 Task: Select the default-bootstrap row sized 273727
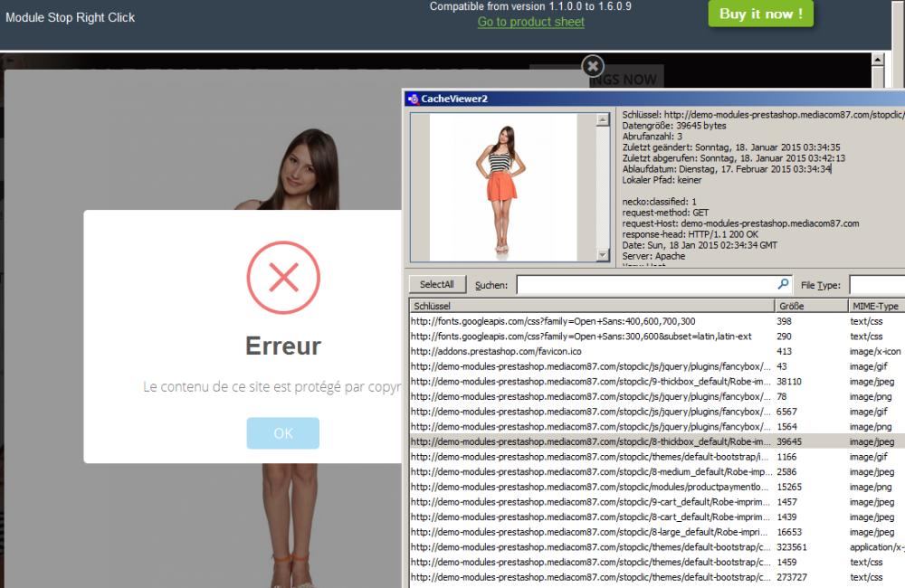pos(657,577)
